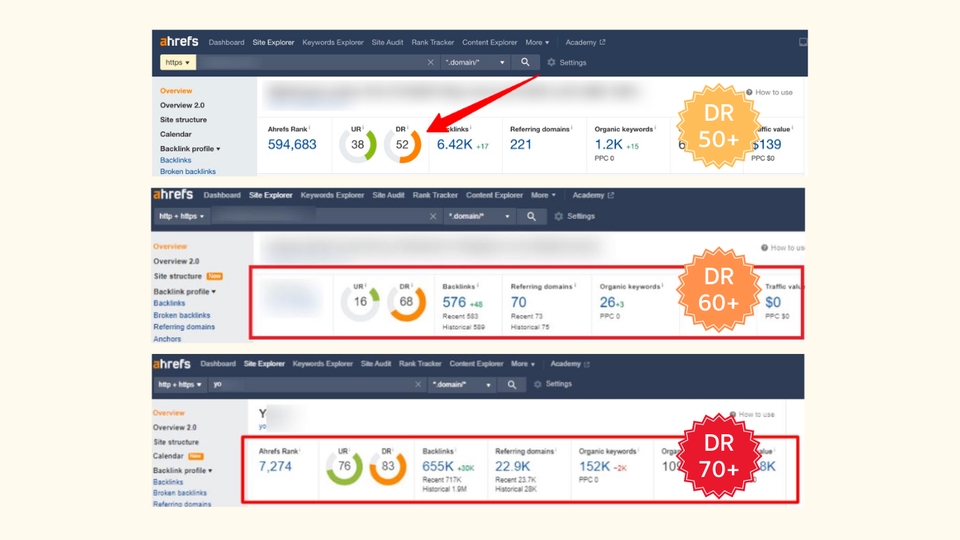Click the search icon in the bottom Ahrefs panel

point(512,384)
